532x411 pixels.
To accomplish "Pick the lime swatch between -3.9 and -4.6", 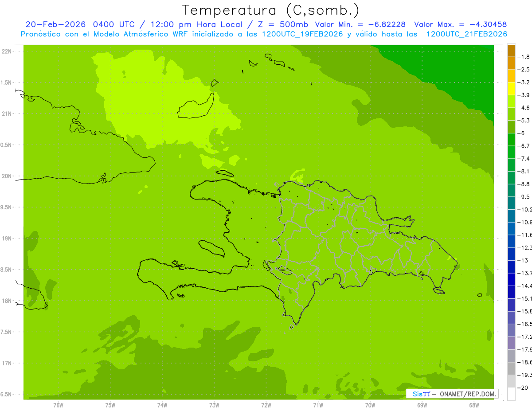I will click(x=511, y=102).
